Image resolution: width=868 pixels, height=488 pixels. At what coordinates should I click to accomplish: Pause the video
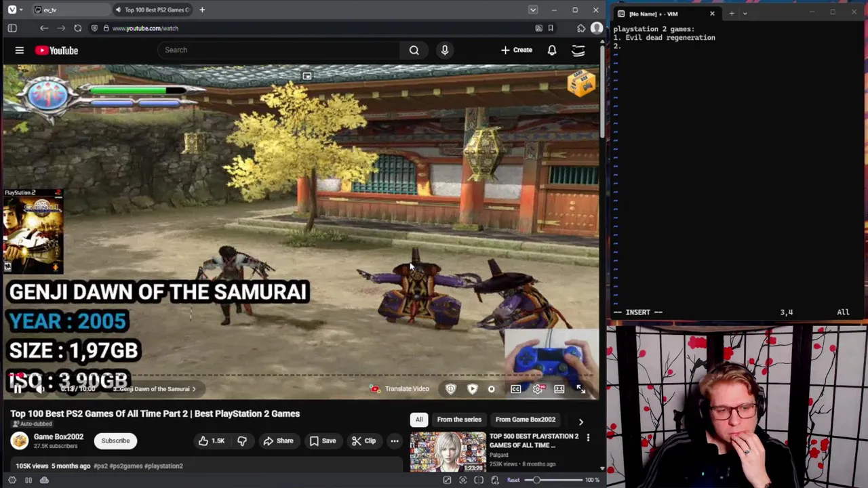coord(18,388)
